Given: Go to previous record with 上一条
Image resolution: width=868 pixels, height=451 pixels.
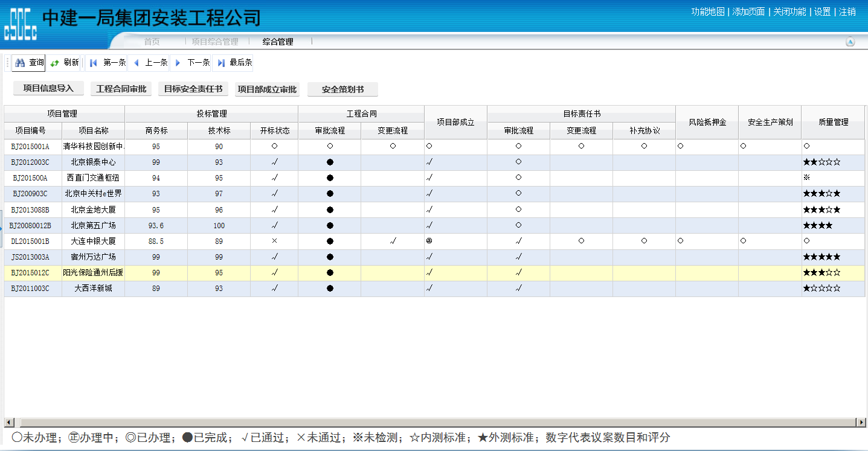Looking at the screenshot, I should 149,63.
